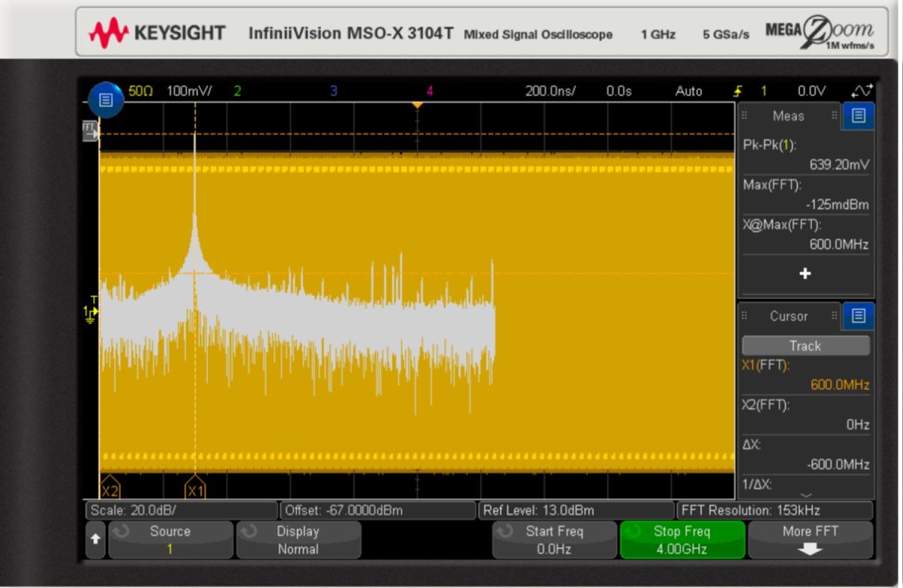This screenshot has width=903, height=588.
Task: Click the trigger edge slope icon
Action: (x=737, y=91)
